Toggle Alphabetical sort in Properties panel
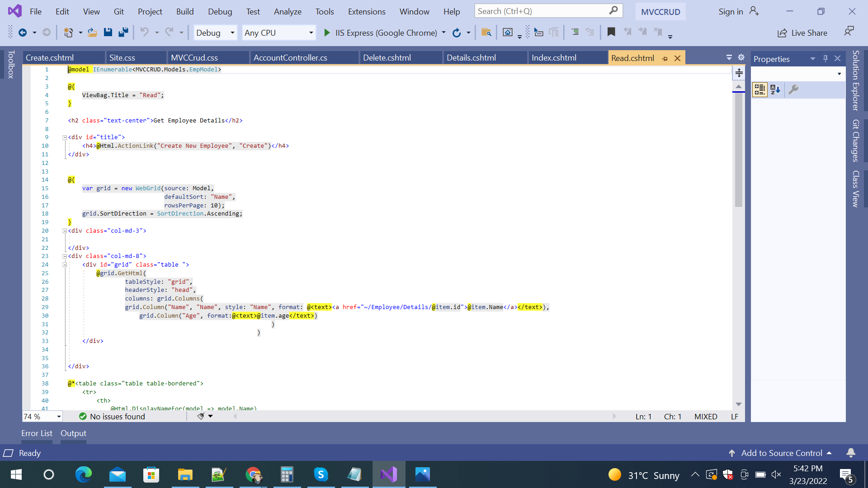Screen dimensions: 868x488 [x=775, y=89]
